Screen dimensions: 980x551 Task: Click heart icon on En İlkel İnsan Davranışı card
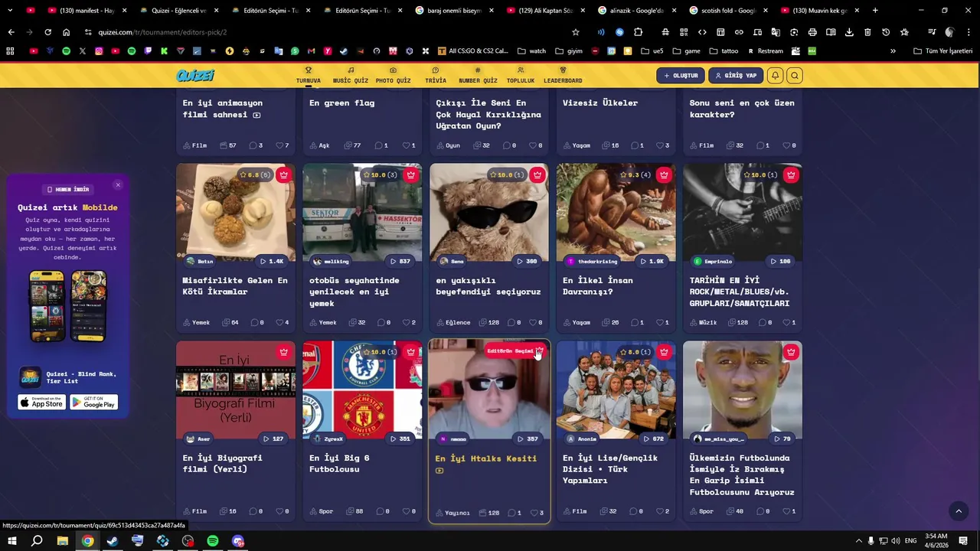(x=660, y=322)
